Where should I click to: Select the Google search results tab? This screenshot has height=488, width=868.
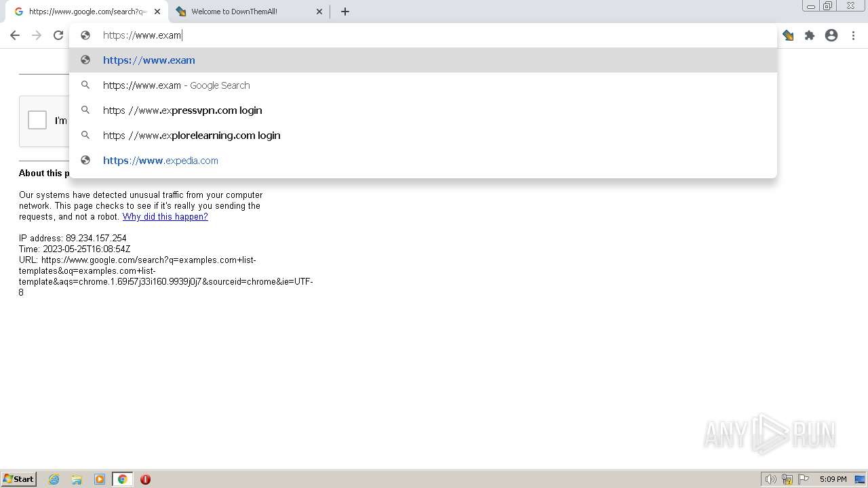pyautogui.click(x=86, y=12)
